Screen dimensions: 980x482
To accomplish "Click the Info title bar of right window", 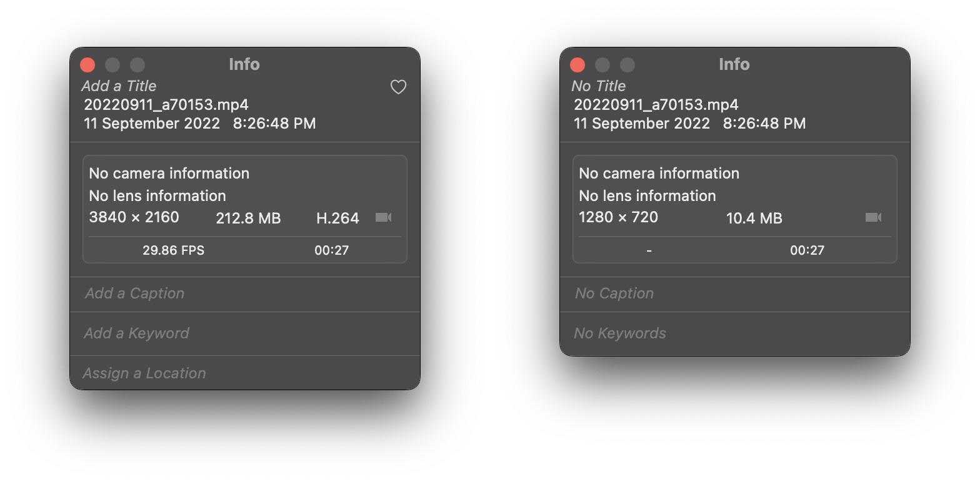I will tap(734, 64).
